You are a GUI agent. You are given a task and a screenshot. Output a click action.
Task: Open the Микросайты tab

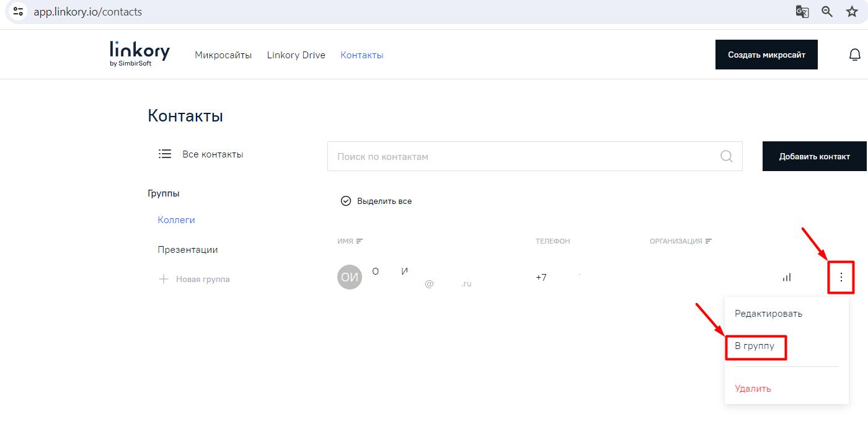click(x=223, y=55)
